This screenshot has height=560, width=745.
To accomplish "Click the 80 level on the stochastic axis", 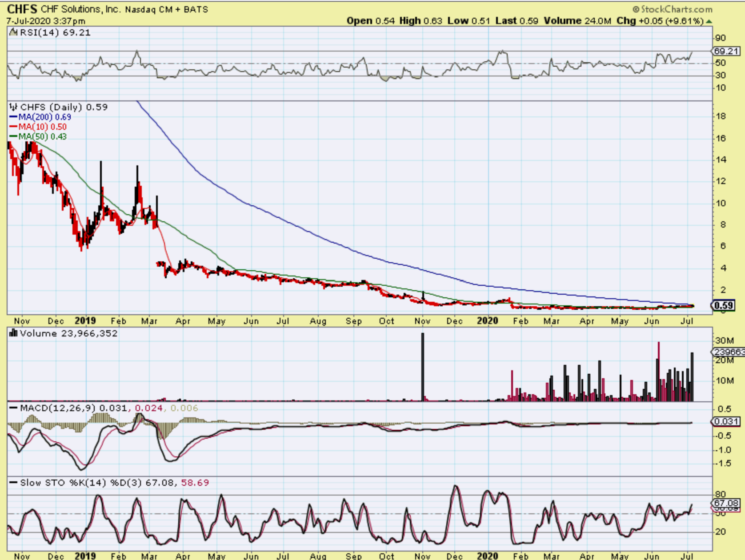I will (x=721, y=495).
